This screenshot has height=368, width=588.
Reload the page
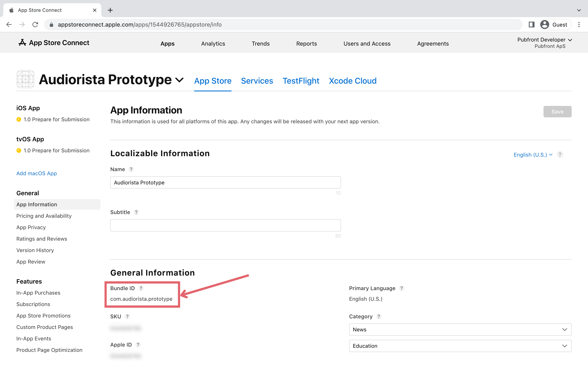(x=35, y=25)
